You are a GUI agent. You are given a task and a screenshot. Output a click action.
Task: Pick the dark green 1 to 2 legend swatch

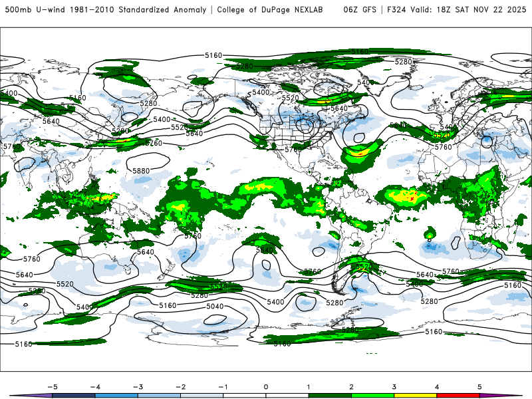point(330,396)
